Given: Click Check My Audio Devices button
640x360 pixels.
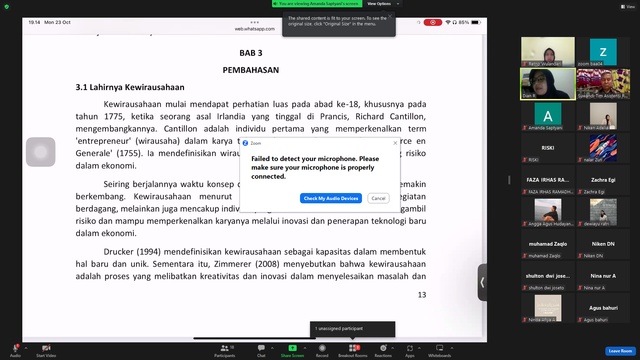Looking at the screenshot, I should coord(331,198).
